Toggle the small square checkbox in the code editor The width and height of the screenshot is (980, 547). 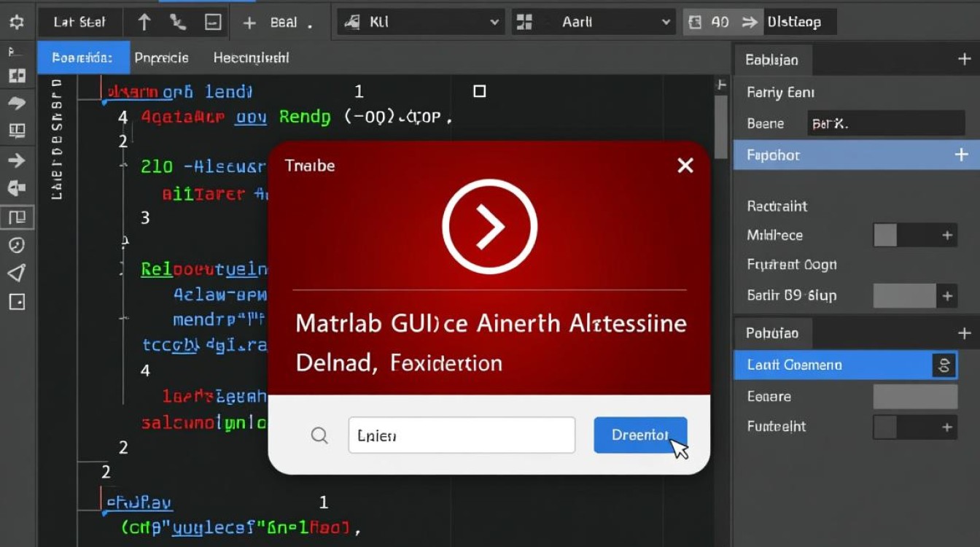pos(479,91)
